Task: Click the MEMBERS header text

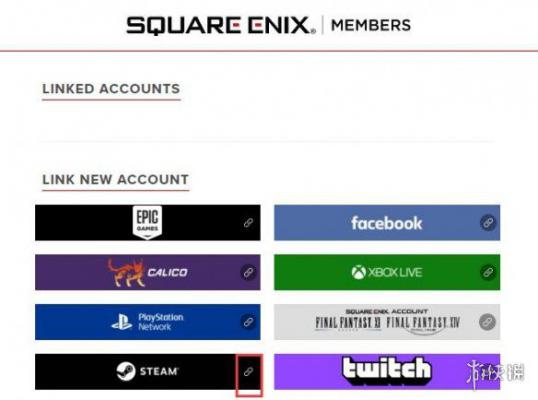Action: (x=371, y=25)
